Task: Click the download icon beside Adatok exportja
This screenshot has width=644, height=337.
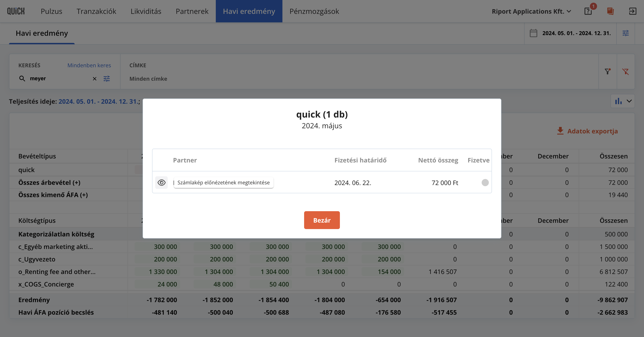Action: pos(560,131)
